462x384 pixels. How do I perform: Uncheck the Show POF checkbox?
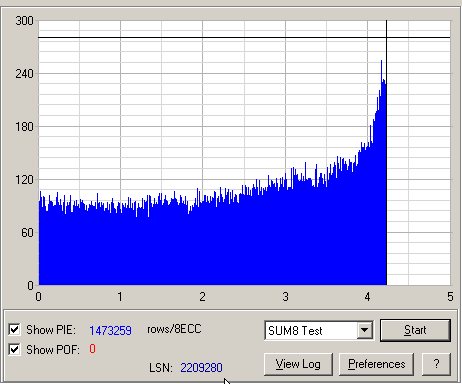[14, 350]
